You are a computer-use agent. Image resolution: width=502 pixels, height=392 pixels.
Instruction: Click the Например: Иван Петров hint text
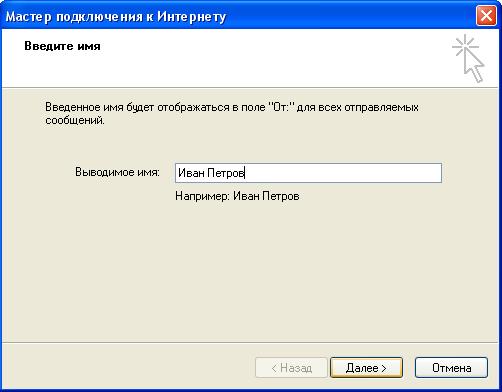point(237,196)
